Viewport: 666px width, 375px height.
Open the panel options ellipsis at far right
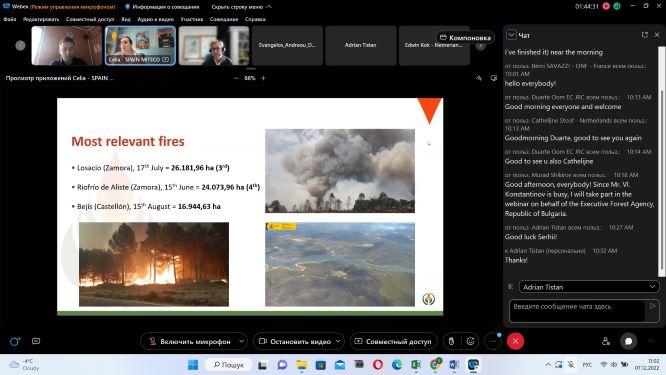tap(651, 341)
